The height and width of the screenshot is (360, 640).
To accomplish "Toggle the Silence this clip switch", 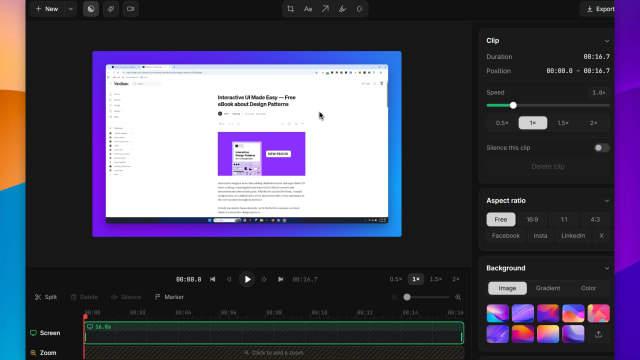I will pos(601,148).
